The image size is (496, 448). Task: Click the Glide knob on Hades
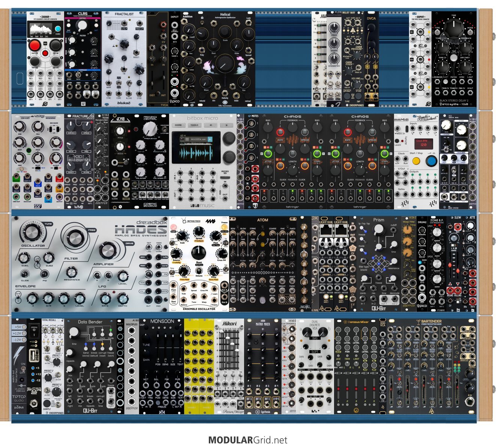[25, 274]
